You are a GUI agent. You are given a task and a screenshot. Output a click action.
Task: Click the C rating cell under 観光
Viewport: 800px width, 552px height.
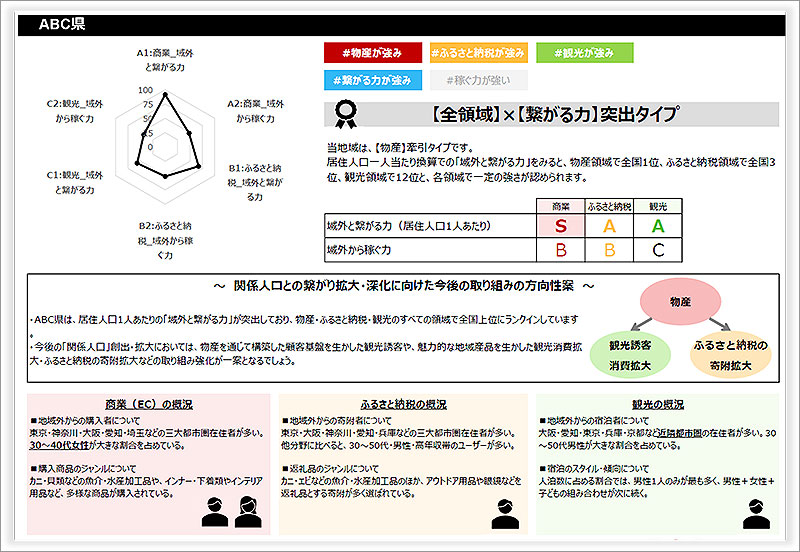tap(657, 249)
